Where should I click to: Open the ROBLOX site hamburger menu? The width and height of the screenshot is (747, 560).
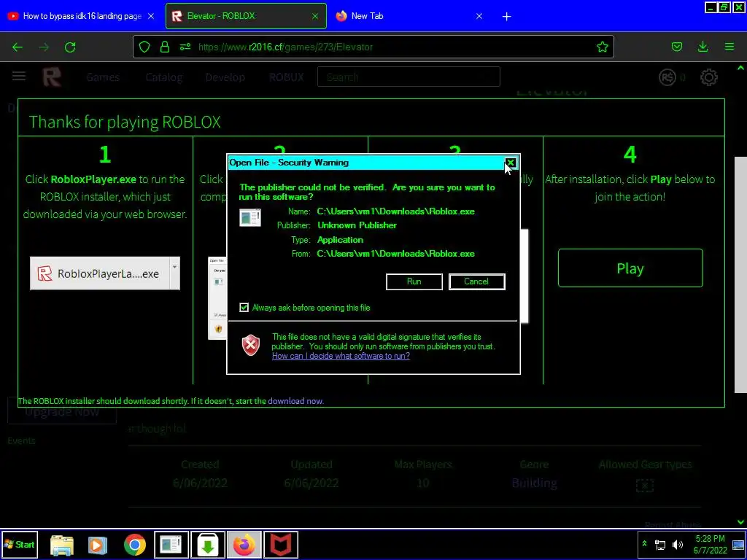[19, 76]
